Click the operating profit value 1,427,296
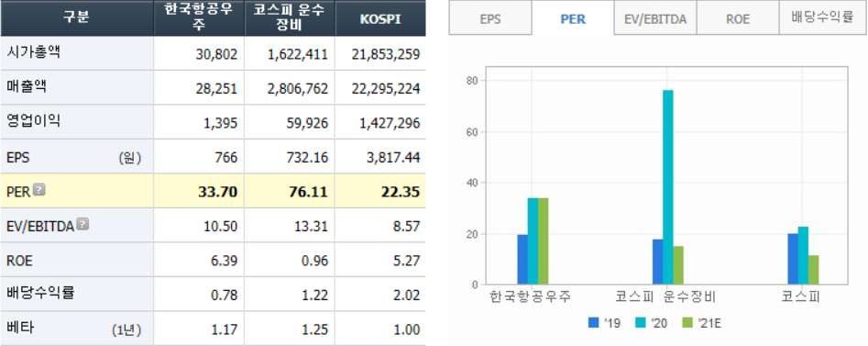Screen dimensions: 868x346 390,123
